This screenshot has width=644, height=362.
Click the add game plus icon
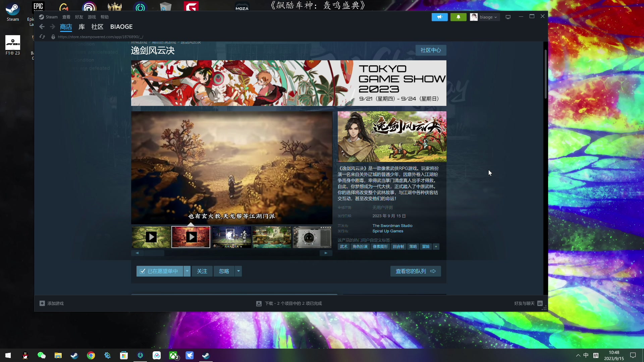(x=42, y=303)
